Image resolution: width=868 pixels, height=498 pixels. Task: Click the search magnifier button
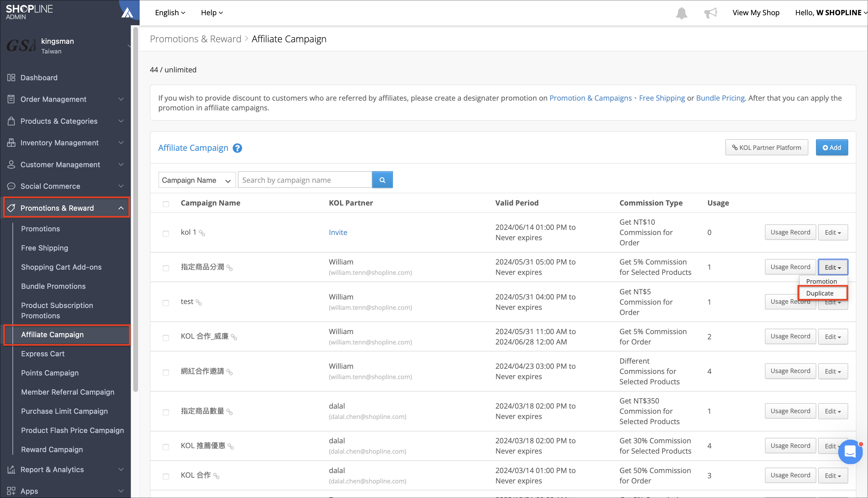(382, 180)
